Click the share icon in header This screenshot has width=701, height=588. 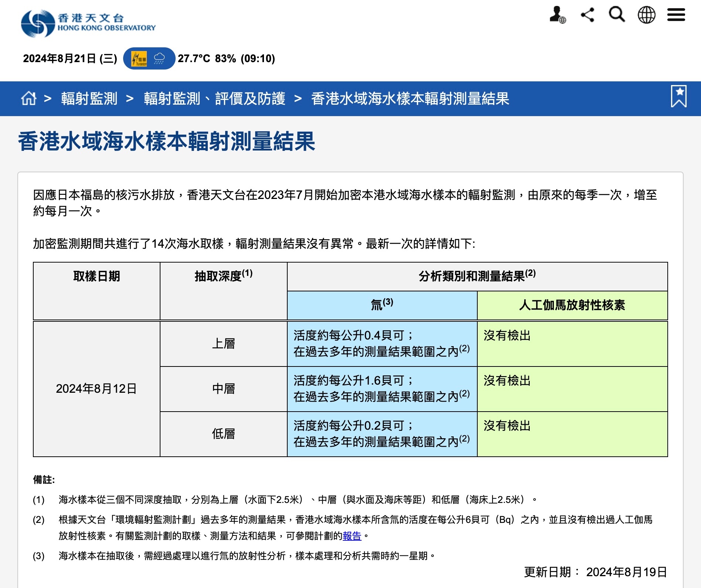click(x=587, y=15)
